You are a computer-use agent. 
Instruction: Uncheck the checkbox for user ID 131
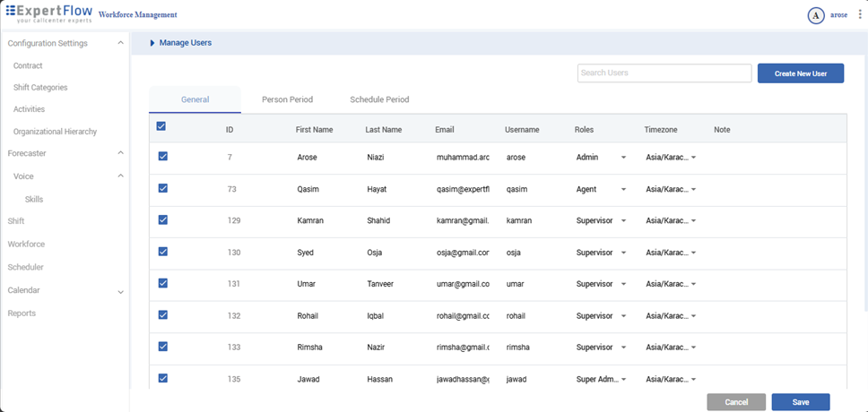click(x=162, y=283)
